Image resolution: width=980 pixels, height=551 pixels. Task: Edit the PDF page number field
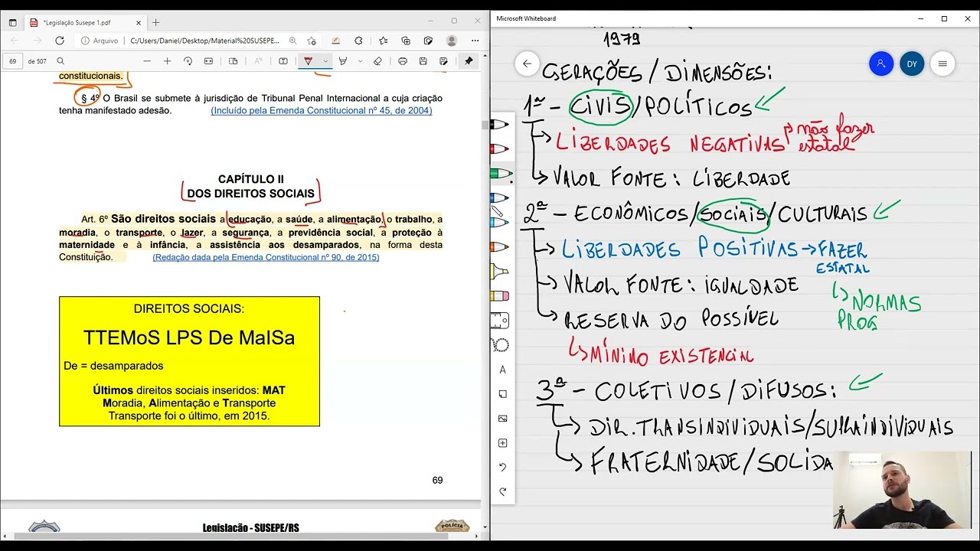(x=13, y=61)
